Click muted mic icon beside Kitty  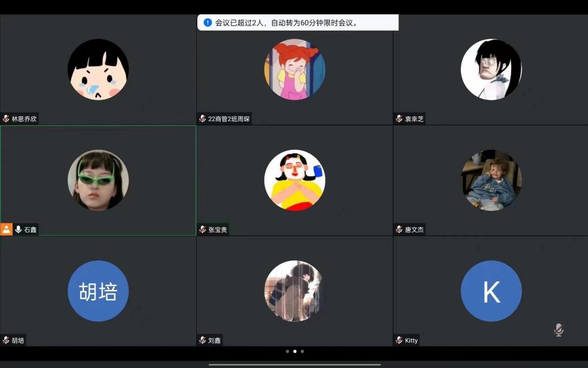point(399,340)
